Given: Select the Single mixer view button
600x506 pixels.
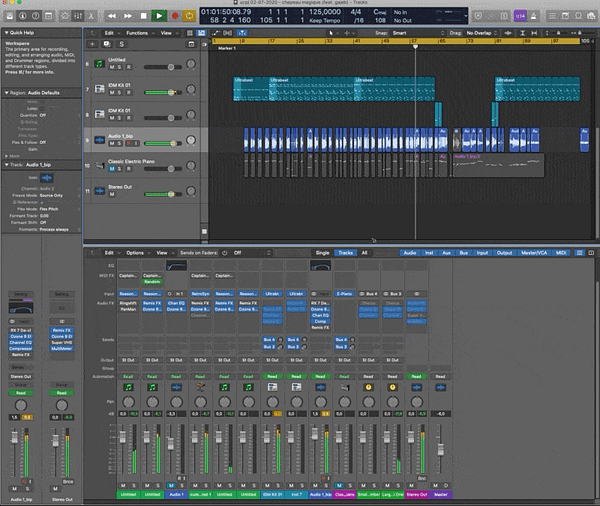Looking at the screenshot, I should point(322,253).
